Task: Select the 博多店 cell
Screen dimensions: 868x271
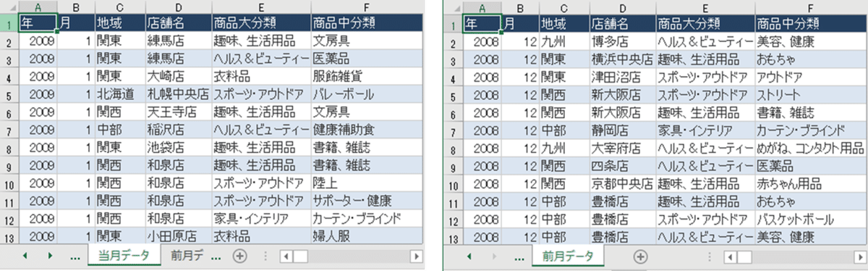Action: point(622,41)
